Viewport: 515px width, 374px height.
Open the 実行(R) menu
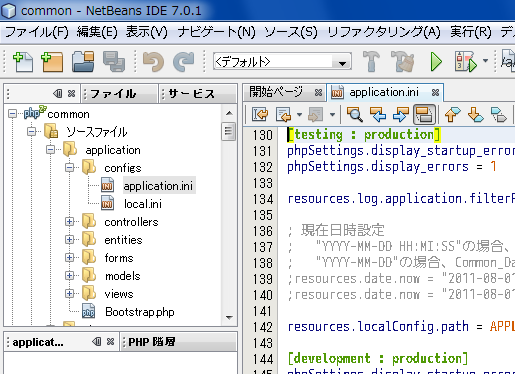[x=471, y=32]
